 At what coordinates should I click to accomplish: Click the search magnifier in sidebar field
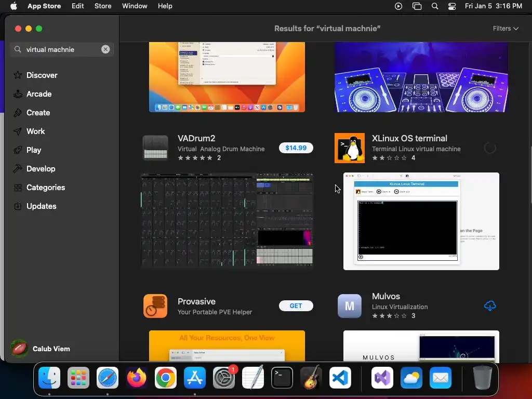(x=18, y=49)
